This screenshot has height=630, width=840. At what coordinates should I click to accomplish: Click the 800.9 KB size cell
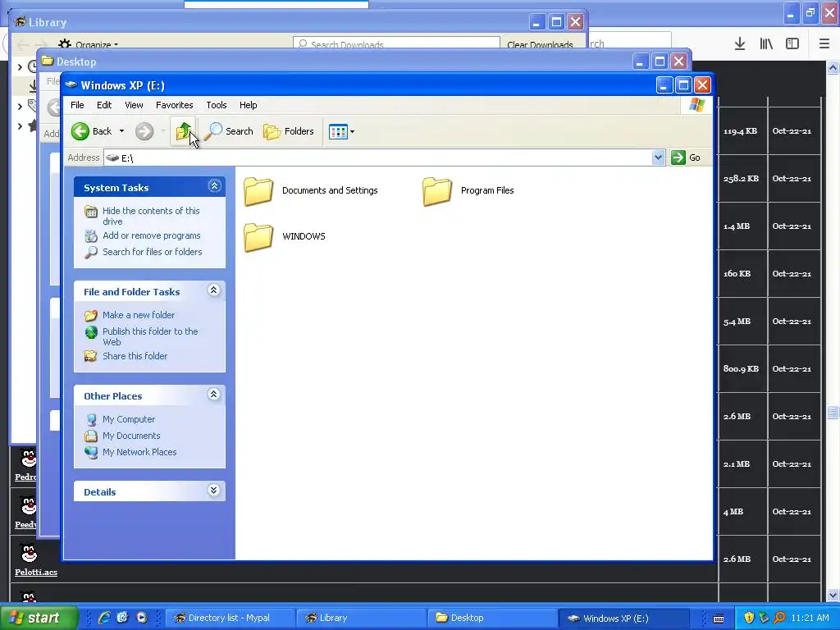[741, 368]
